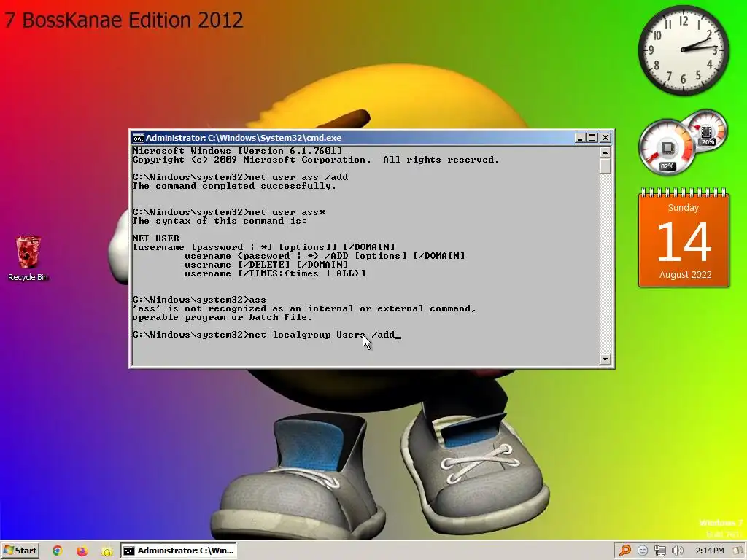Click the cmd scrollbar up arrow
The width and height of the screenshot is (747, 560).
tap(605, 152)
